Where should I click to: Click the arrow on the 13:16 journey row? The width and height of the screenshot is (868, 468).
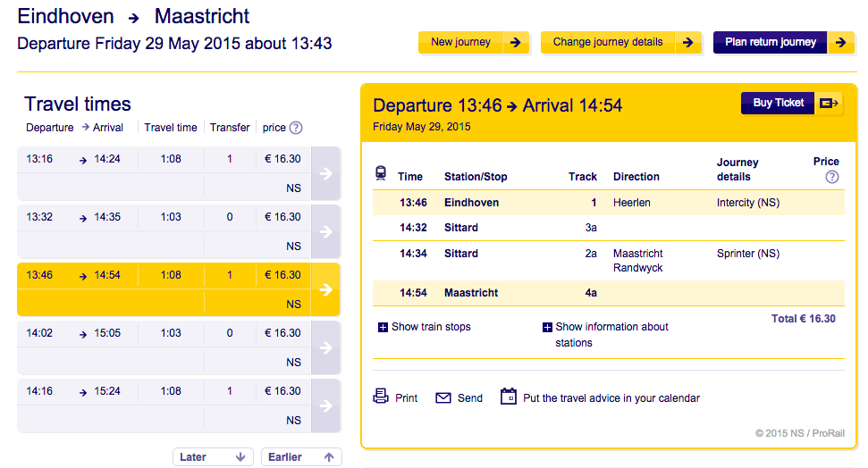325,173
